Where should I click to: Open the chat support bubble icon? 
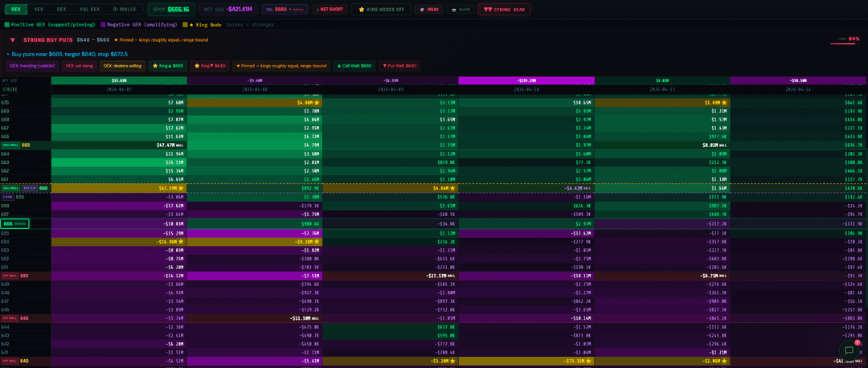(848, 350)
